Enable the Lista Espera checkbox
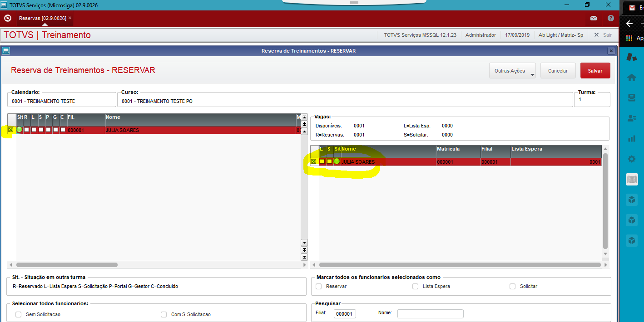The height and width of the screenshot is (322, 644). coord(415,286)
